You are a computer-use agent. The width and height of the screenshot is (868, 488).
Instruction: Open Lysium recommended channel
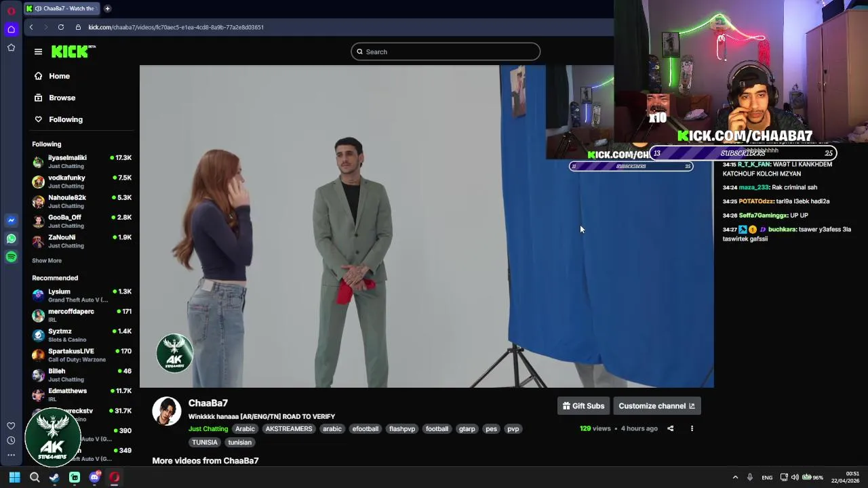coord(81,295)
